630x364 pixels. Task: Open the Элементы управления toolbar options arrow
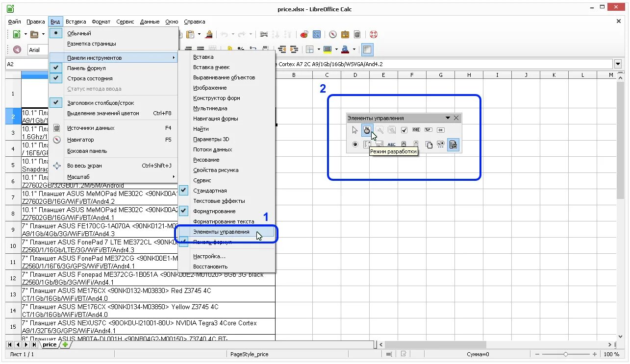[x=448, y=118]
